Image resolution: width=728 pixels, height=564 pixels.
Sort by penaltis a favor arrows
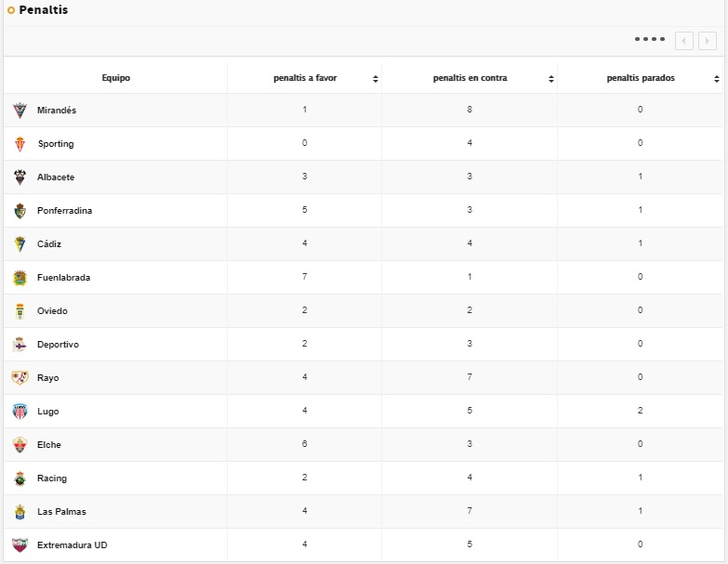click(x=376, y=79)
